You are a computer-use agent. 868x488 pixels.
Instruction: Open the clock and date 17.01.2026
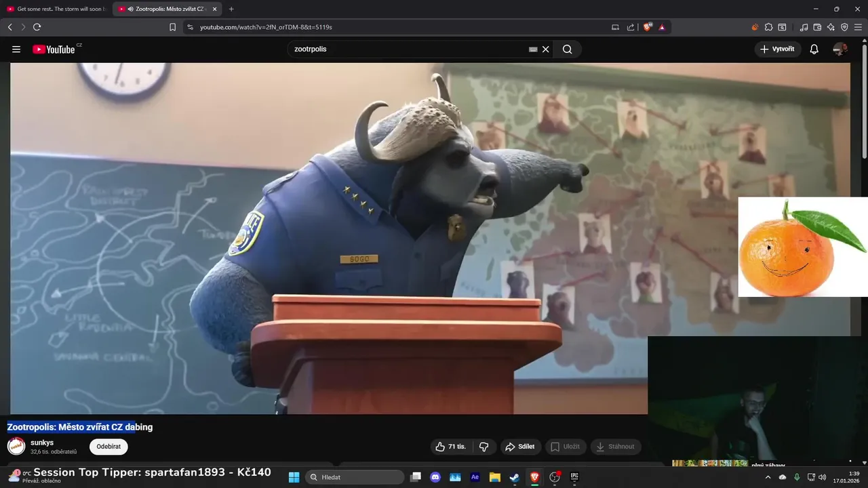coord(848,477)
